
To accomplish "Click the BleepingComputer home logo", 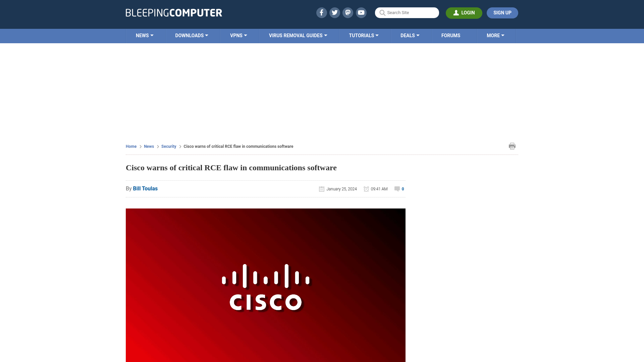I will (174, 12).
